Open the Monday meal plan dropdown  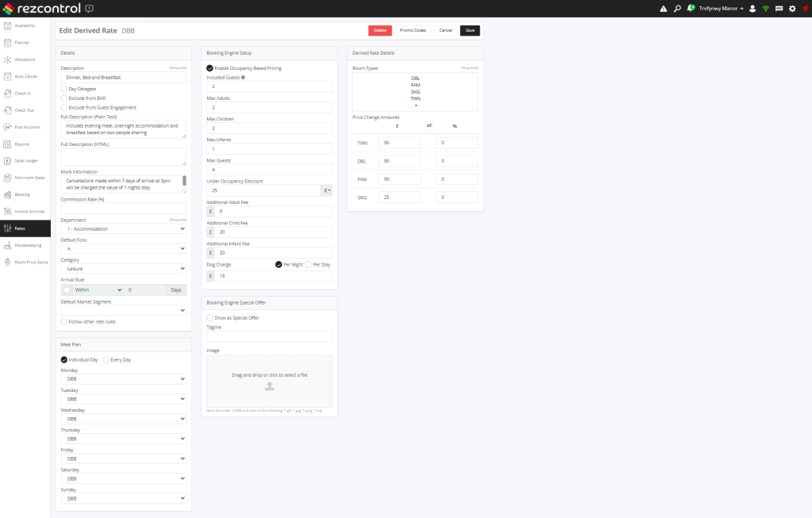click(124, 378)
